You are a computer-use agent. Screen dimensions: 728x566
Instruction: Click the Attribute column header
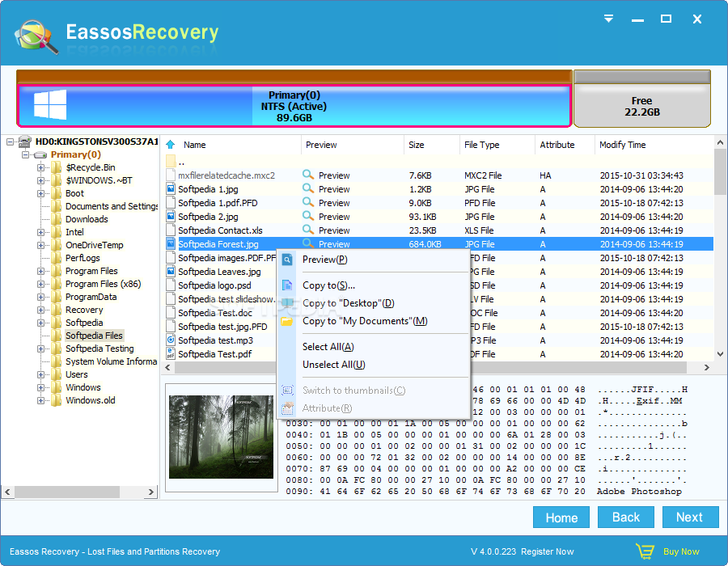click(x=565, y=145)
